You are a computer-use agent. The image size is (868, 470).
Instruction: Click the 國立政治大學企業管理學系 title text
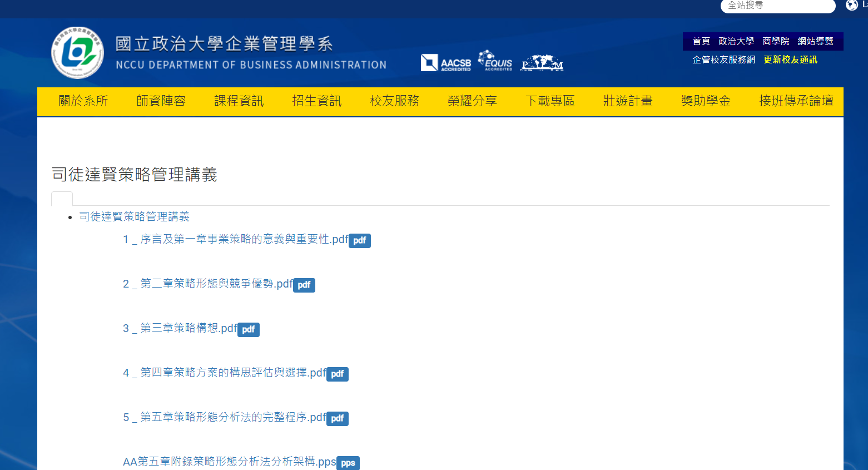pyautogui.click(x=224, y=44)
